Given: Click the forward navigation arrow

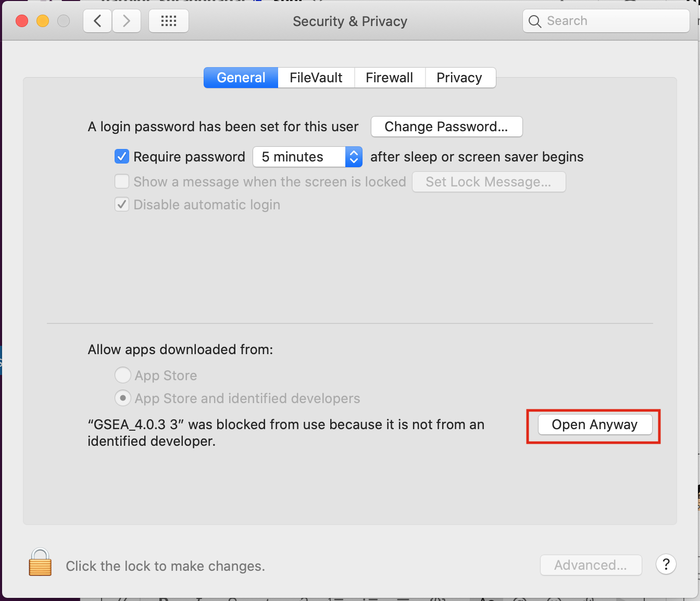Looking at the screenshot, I should 127,21.
